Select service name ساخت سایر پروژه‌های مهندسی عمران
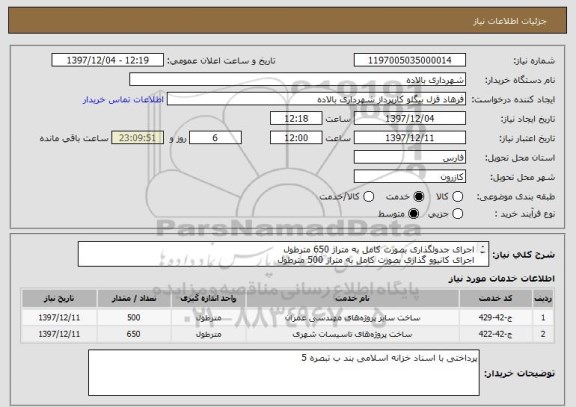This screenshot has height=407, width=576. click(x=353, y=317)
